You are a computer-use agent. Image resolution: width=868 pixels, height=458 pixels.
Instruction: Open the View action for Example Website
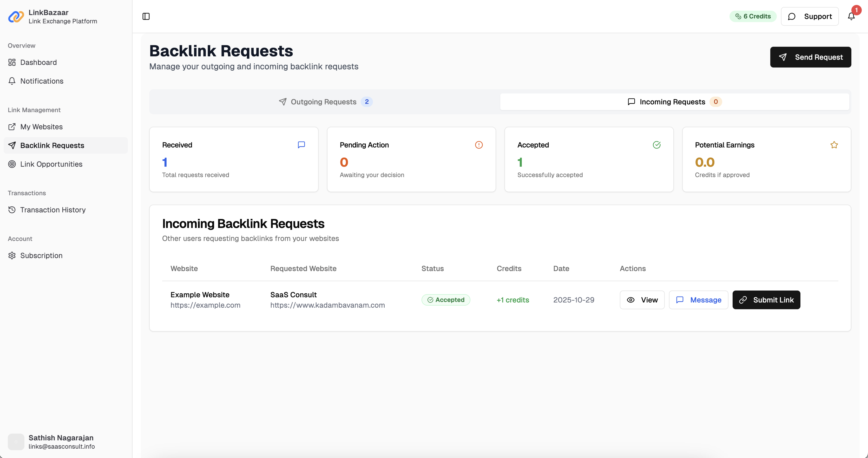coord(642,300)
